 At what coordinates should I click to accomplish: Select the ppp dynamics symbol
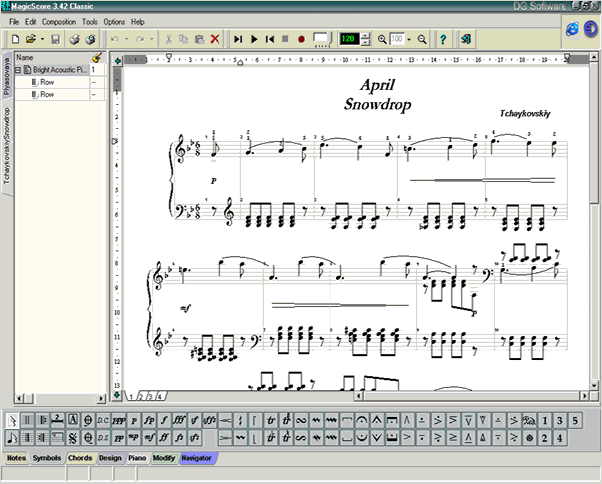(119, 421)
